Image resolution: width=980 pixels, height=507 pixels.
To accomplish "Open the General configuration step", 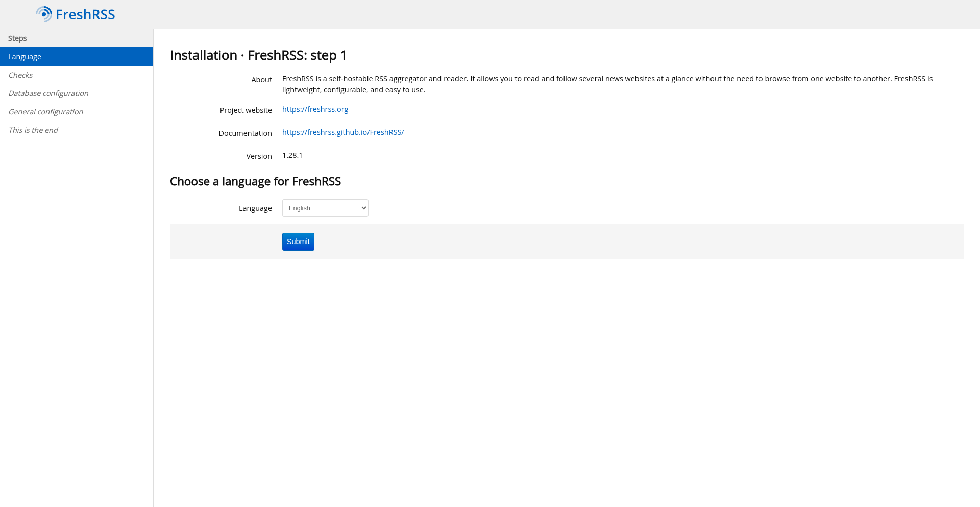I will click(x=46, y=112).
